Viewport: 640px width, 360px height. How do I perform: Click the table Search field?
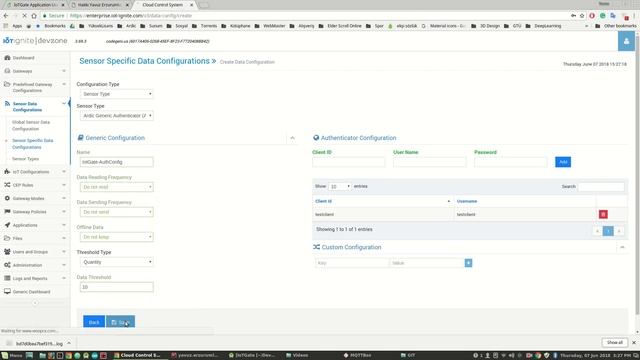[601, 187]
